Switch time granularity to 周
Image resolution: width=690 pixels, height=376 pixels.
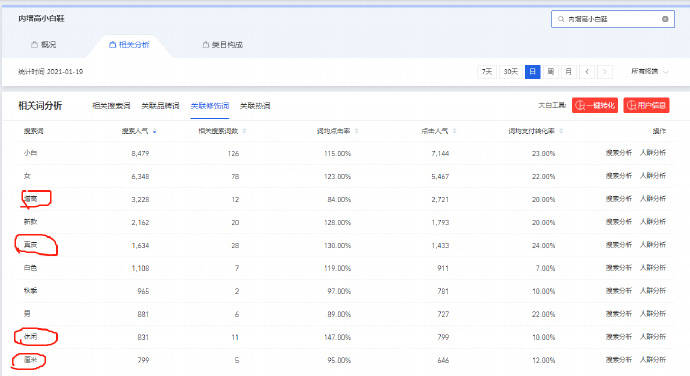(551, 71)
